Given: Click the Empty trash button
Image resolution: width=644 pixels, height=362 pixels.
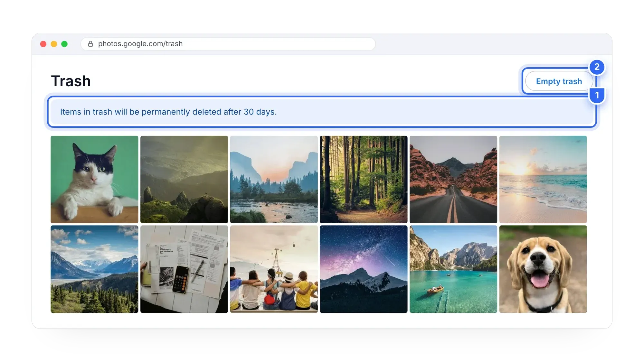Looking at the screenshot, I should pos(559,81).
